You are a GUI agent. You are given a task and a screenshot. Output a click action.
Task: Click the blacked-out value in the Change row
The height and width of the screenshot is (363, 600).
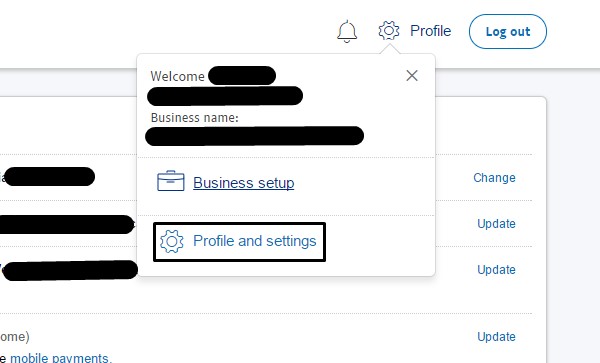click(x=49, y=177)
